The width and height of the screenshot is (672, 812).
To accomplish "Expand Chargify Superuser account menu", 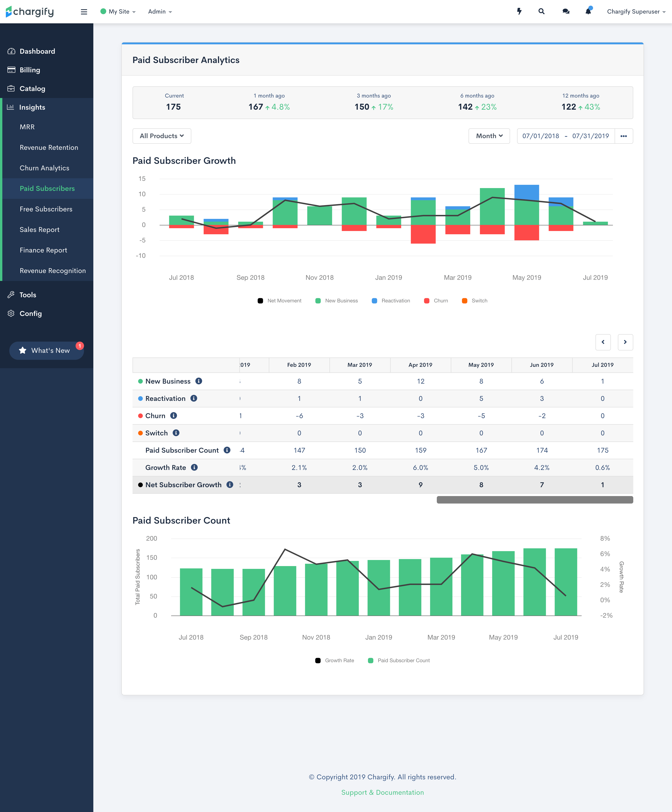I will (636, 12).
